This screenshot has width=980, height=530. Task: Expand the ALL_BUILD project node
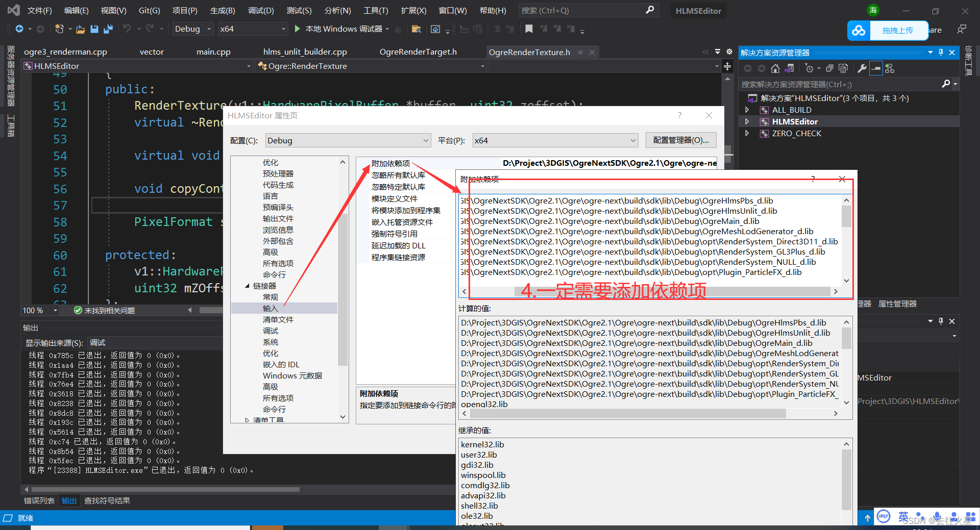point(747,110)
